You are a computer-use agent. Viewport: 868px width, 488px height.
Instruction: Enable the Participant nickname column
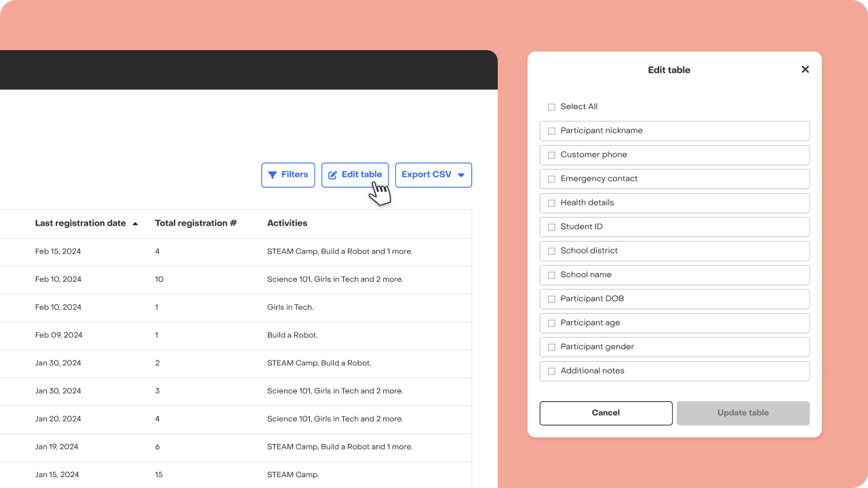pos(551,131)
